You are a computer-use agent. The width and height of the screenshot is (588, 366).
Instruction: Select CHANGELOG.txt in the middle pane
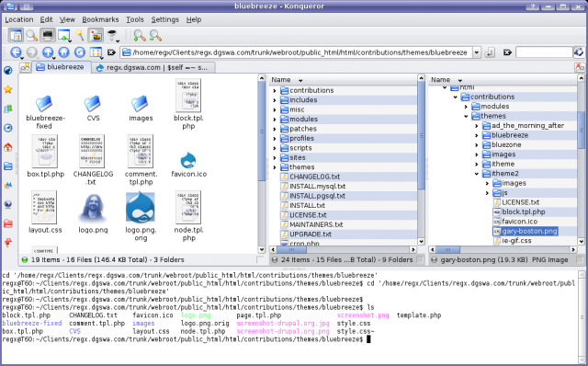tap(314, 177)
